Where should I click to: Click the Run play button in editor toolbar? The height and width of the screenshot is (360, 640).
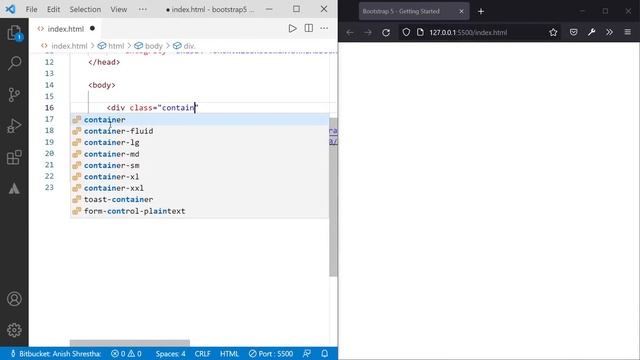point(292,28)
